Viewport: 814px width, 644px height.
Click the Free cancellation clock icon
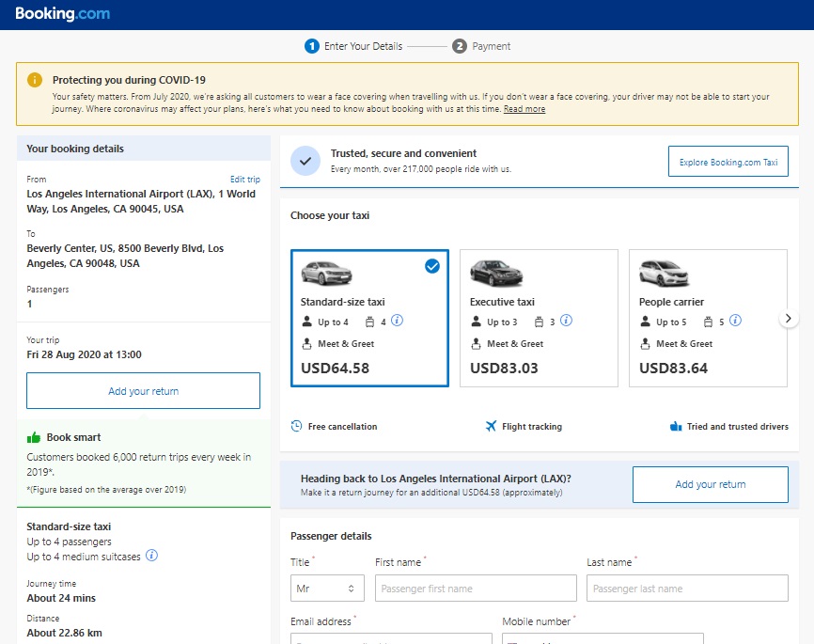coord(296,427)
